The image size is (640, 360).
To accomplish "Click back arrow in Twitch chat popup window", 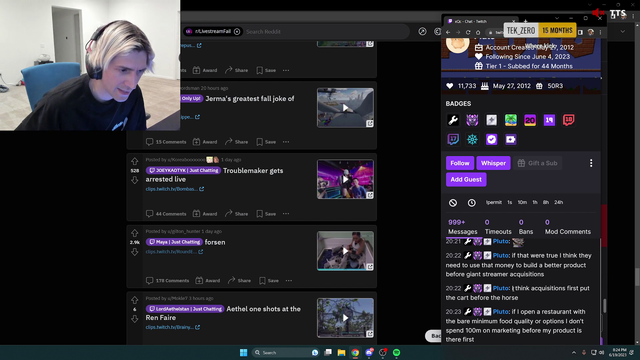I will (448, 32).
